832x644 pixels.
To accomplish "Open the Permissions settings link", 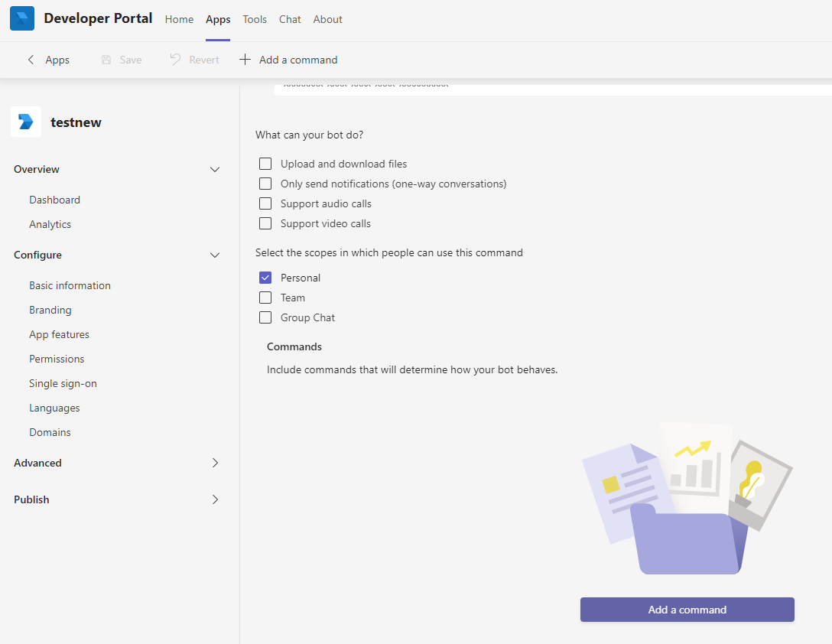I will (57, 359).
